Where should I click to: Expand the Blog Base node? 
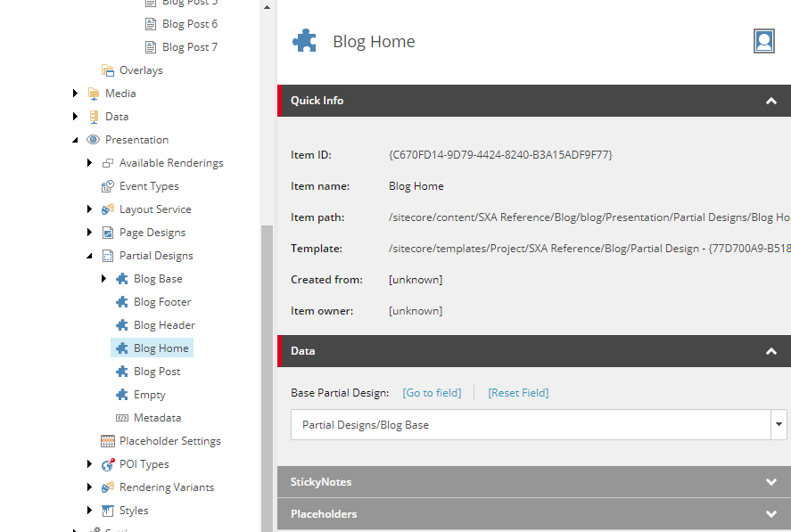click(x=103, y=278)
